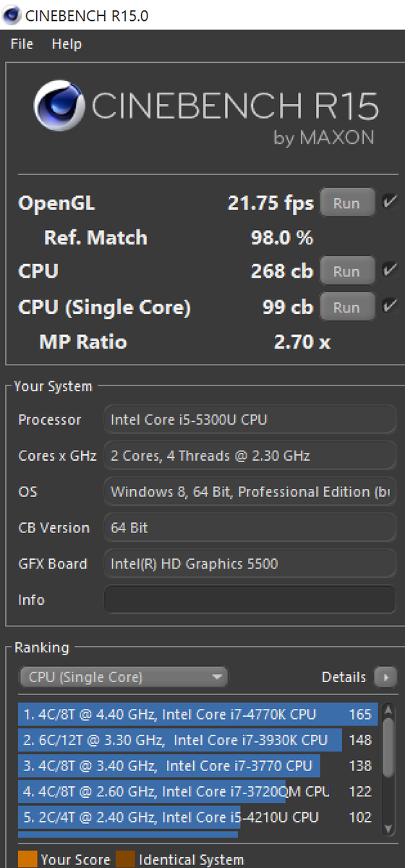Run the OpenGL benchmark
405x868 pixels.
point(347,203)
